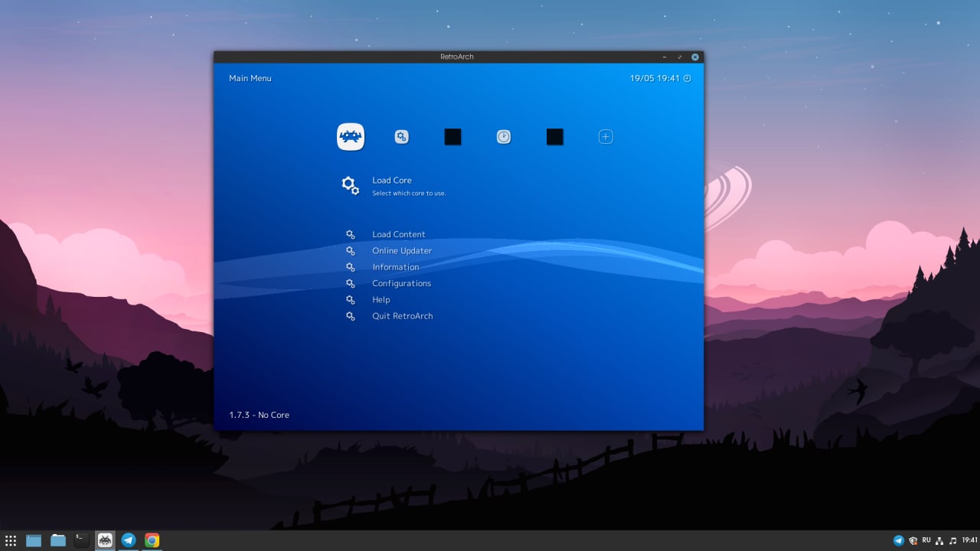Select the Load Core entry

coord(392,181)
